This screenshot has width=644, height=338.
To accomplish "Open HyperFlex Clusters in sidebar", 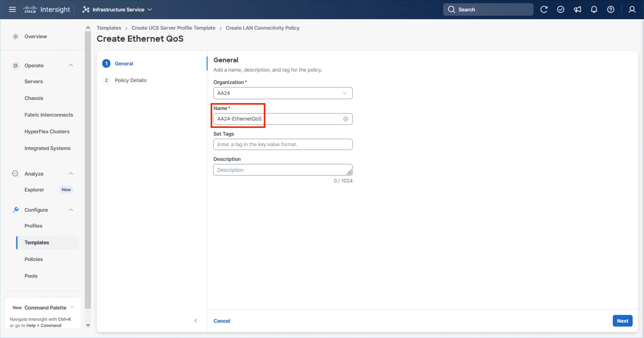I will pos(47,131).
